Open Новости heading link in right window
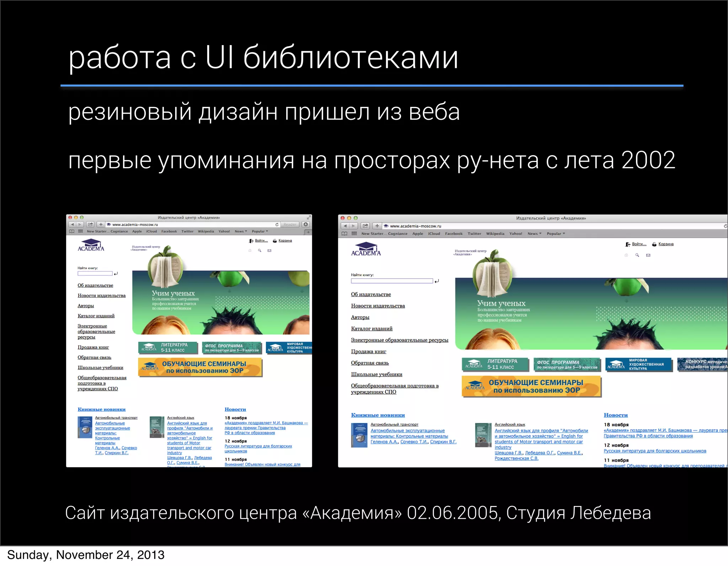Image resolution: width=728 pixels, height=566 pixels. click(x=616, y=415)
